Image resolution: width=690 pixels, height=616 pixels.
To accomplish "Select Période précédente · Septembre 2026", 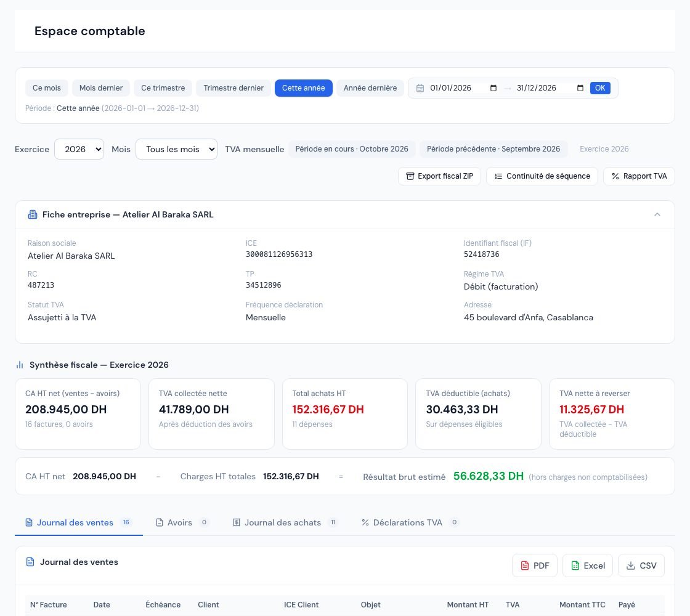I will point(493,149).
